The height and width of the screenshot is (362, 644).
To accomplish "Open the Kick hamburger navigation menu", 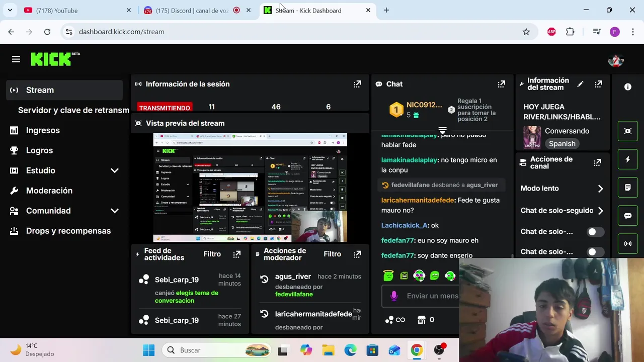I will click(16, 59).
